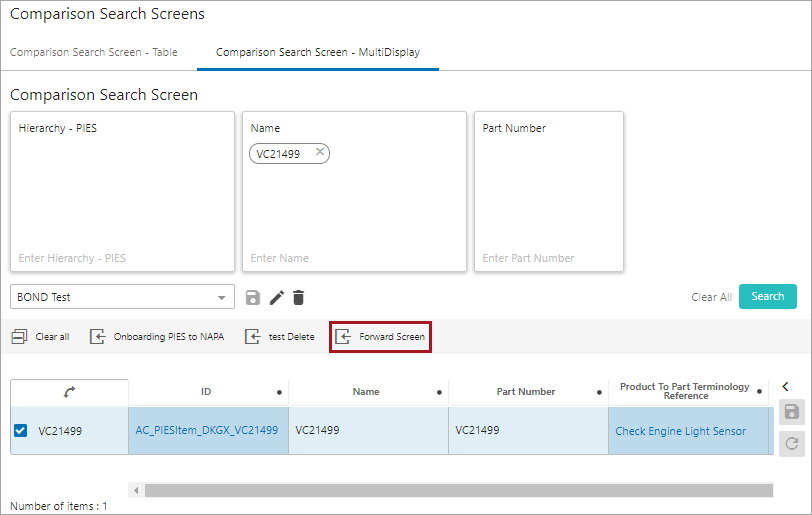Open Forward Screen action
812x515 pixels.
380,337
